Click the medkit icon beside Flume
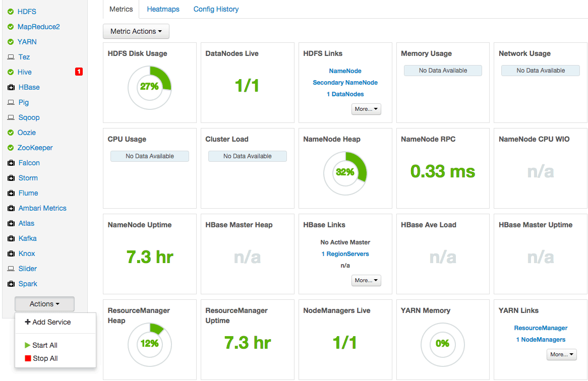Image resolution: width=588 pixels, height=381 pixels. (x=11, y=193)
